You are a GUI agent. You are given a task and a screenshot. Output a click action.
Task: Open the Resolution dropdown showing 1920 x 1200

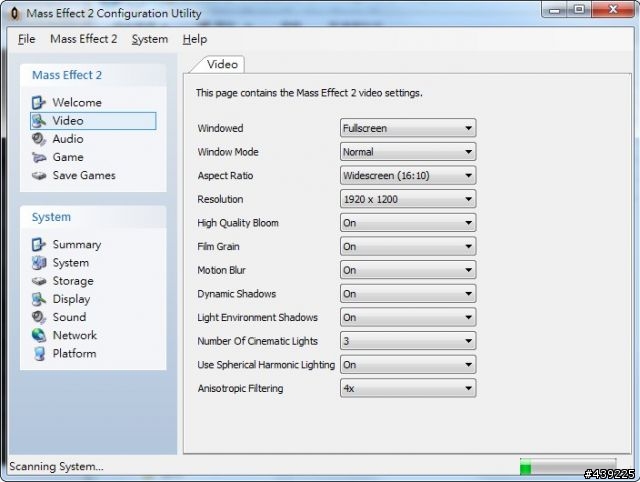408,199
